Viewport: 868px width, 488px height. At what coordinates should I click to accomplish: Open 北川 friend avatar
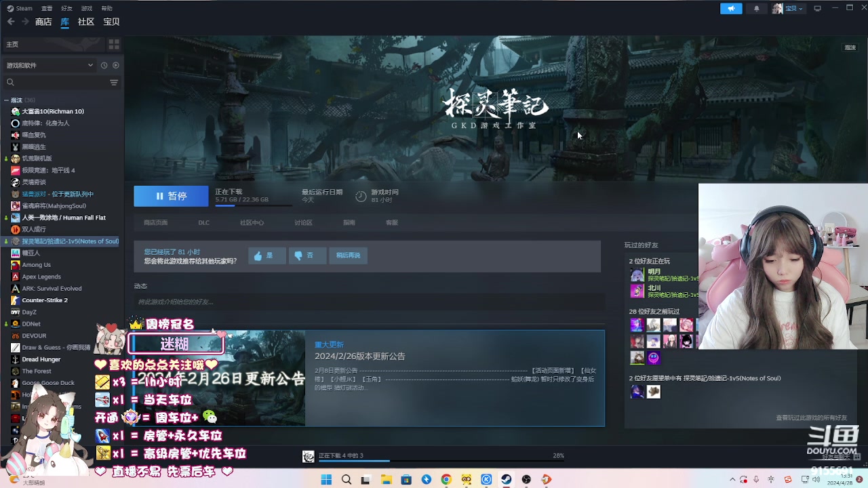637,291
